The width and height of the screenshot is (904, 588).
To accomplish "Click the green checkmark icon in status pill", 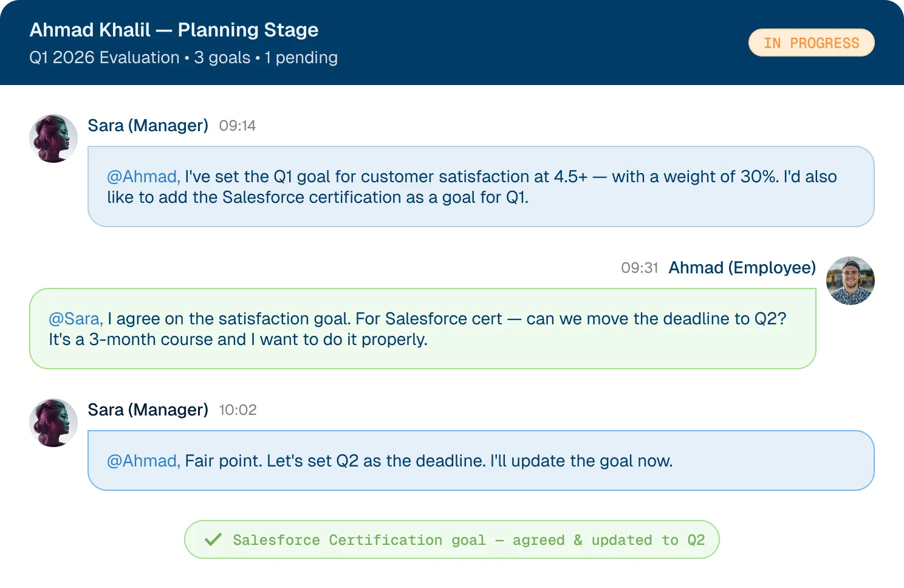I will (x=213, y=539).
